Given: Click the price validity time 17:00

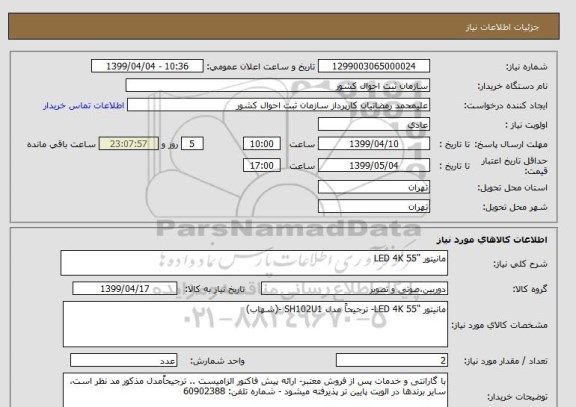Looking at the screenshot, I should 262,165.
